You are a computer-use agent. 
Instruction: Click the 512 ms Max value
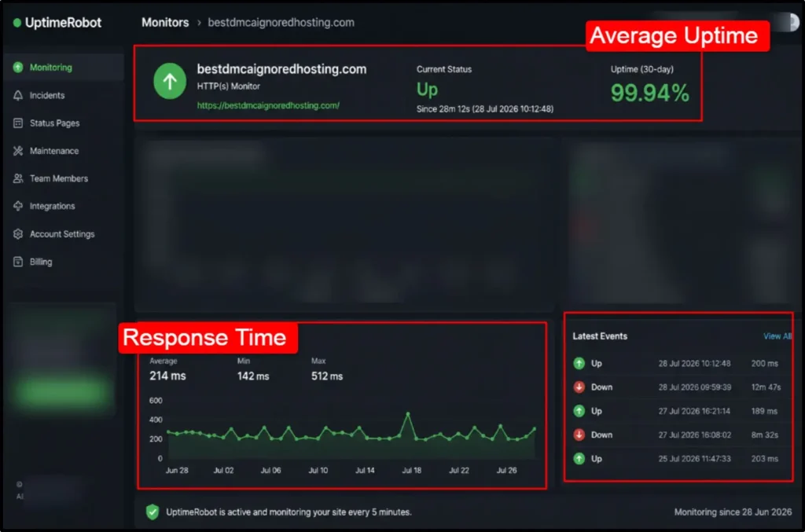[x=327, y=376]
